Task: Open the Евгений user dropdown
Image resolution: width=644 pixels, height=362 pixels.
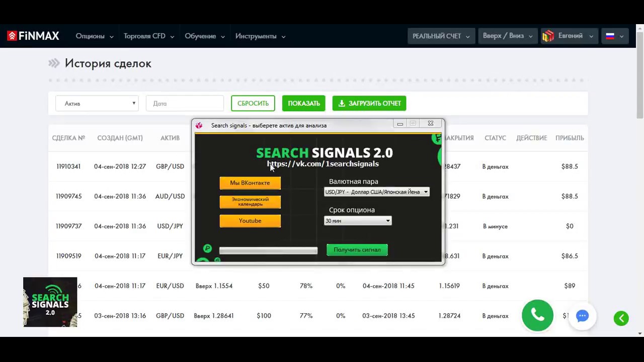Action: pyautogui.click(x=570, y=36)
